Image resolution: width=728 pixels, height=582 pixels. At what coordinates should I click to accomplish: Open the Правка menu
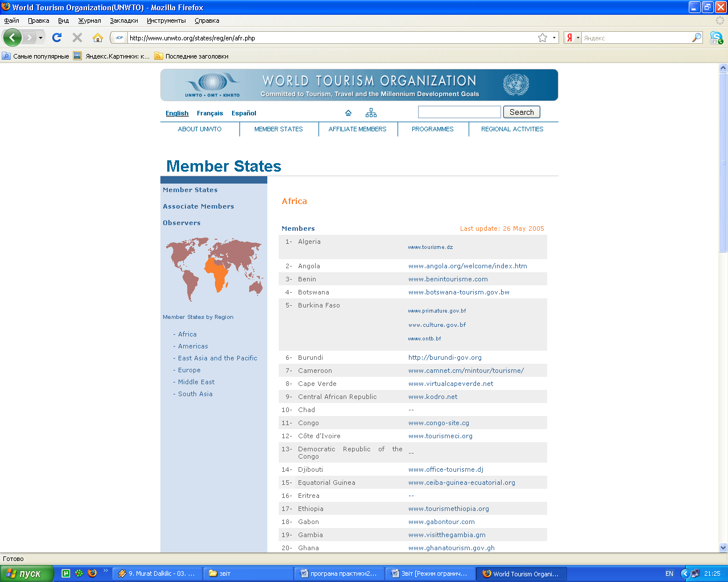click(x=38, y=20)
